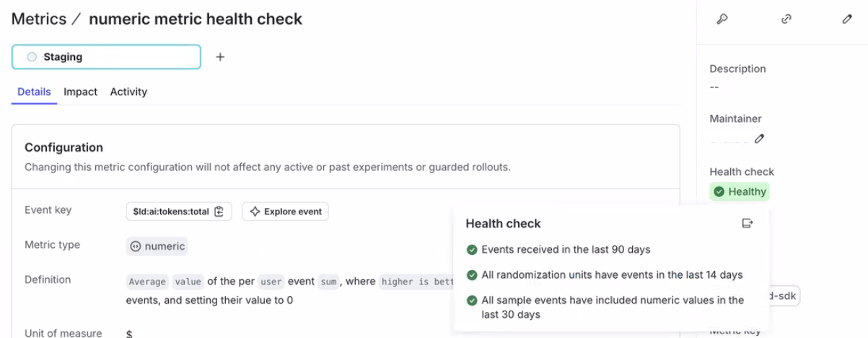Click the green Healthy status badge
Image resolution: width=868 pixels, height=338 pixels.
(740, 191)
